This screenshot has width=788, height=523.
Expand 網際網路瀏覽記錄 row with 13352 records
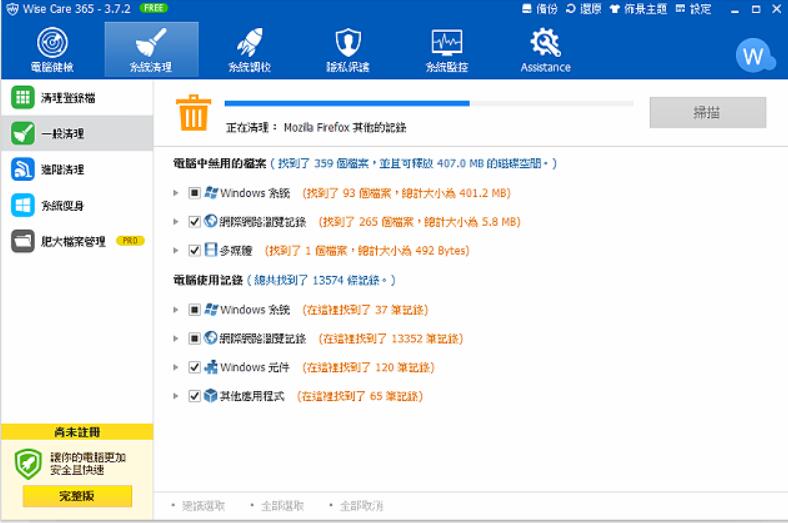(176, 338)
